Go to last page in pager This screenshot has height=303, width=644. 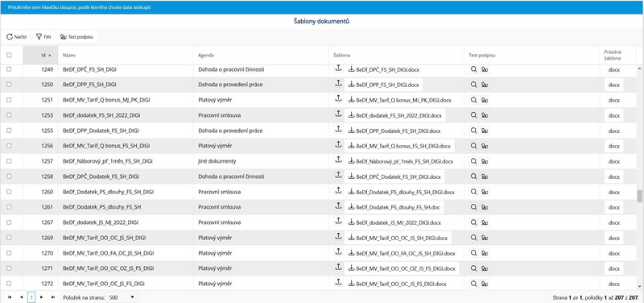tap(53, 297)
